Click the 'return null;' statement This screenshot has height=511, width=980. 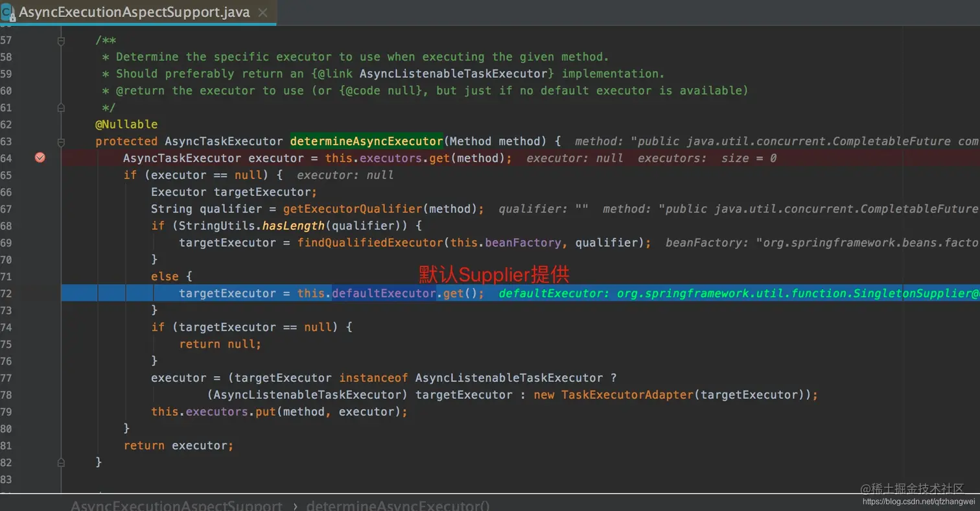coord(220,344)
